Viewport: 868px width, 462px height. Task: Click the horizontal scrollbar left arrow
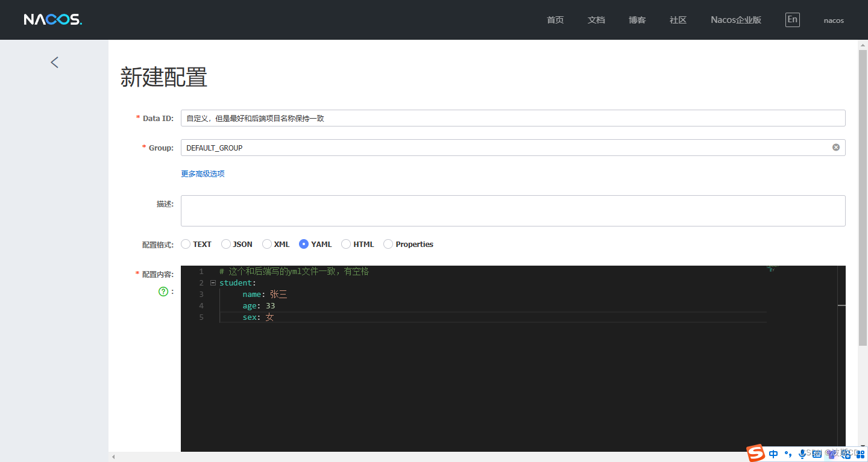[x=113, y=457]
